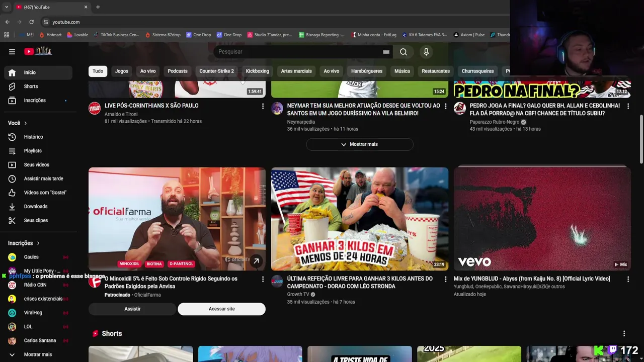Image resolution: width=644 pixels, height=362 pixels.
Task: Open the on-screen keyboard in search box
Action: tap(386, 52)
